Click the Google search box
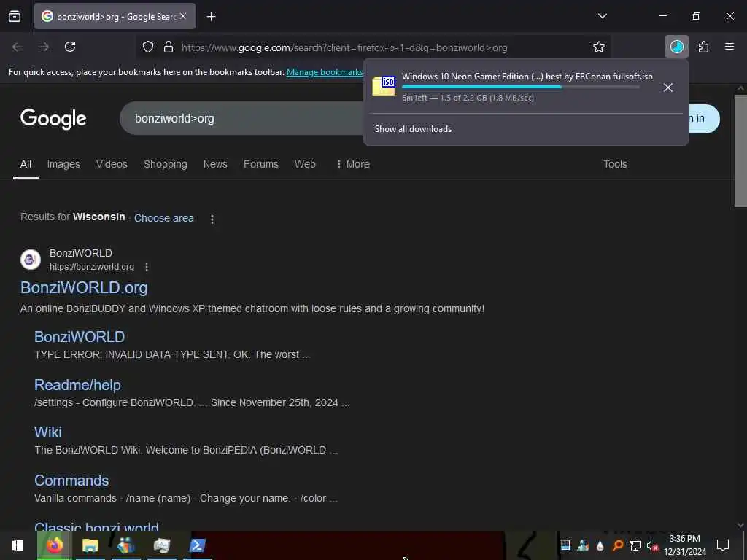This screenshot has height=560, width=747. pyautogui.click(x=243, y=118)
